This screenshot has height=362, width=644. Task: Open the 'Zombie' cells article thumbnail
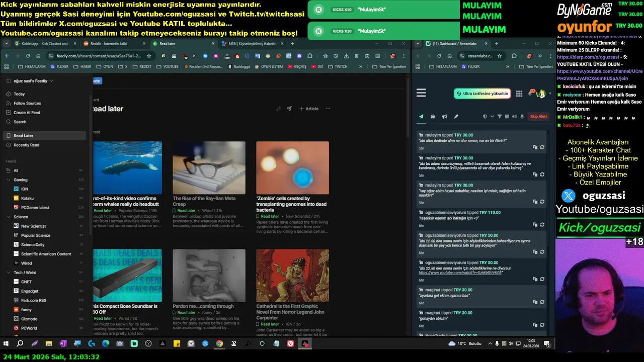click(292, 168)
